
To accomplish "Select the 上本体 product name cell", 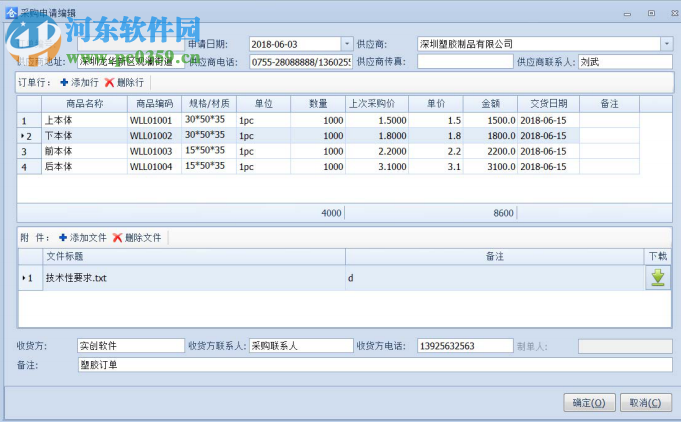I will pos(84,120).
